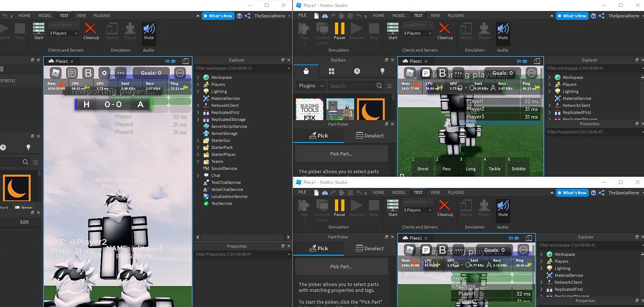Open Toolbox marketplace bag tab in upper-right window
This screenshot has width=644, height=307.
[306, 71]
